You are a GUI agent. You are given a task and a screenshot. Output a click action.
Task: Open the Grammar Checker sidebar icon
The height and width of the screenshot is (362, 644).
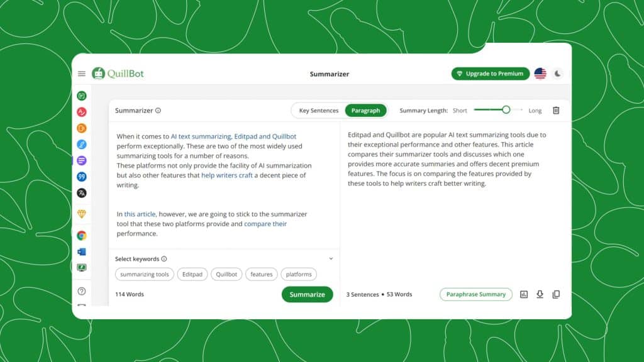pos(82,112)
